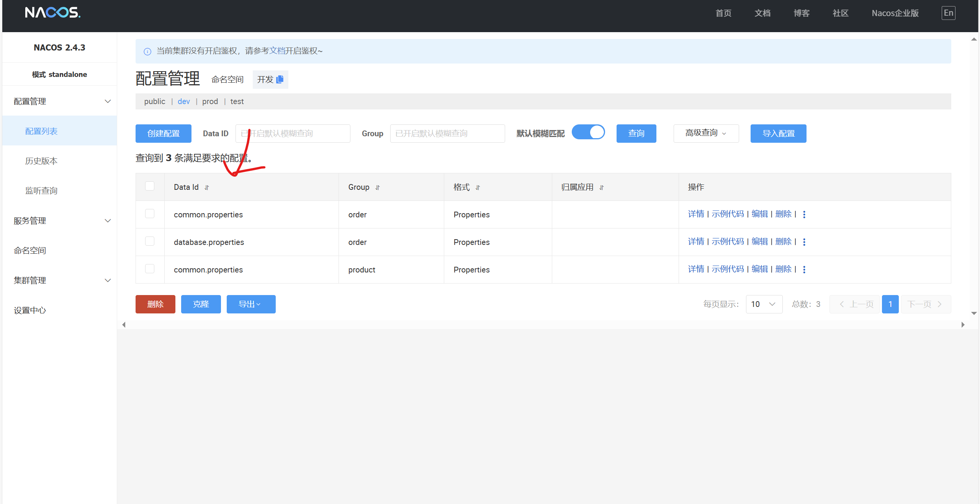
Task: Open more actions for common.properties order row
Action: pyautogui.click(x=804, y=214)
